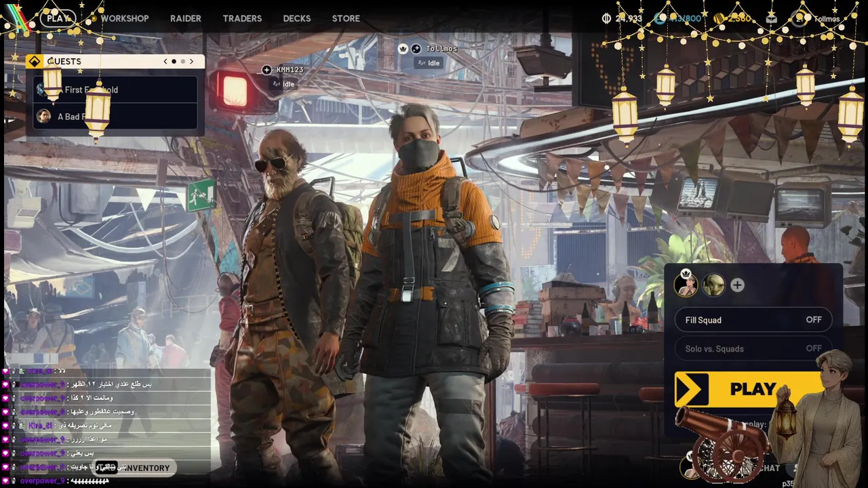The height and width of the screenshot is (488, 868).
Task: Open the DECKS tab
Action: [297, 18]
